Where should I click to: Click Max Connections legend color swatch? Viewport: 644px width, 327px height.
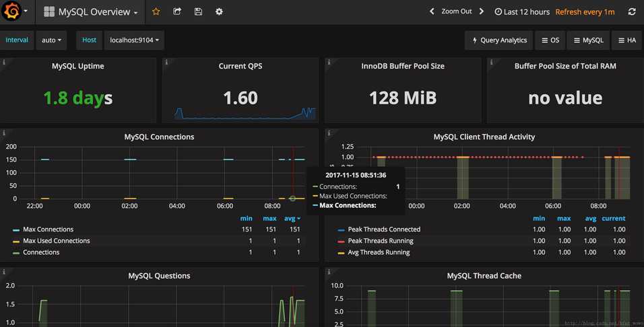(16, 230)
